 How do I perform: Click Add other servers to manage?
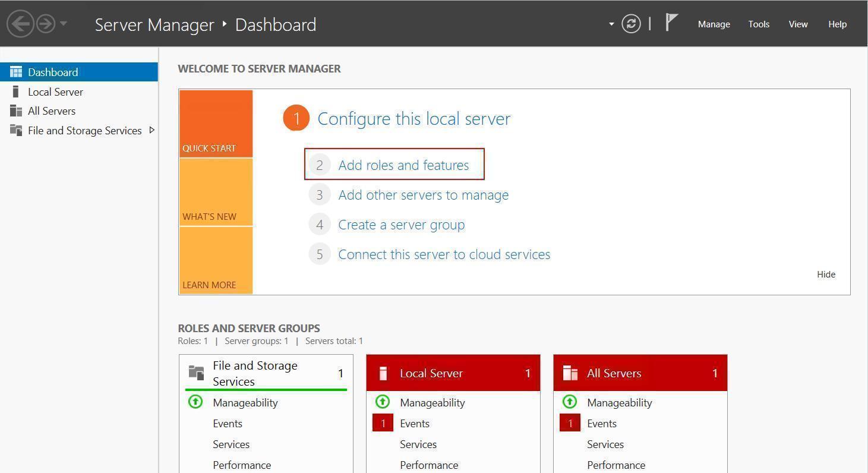pos(423,195)
